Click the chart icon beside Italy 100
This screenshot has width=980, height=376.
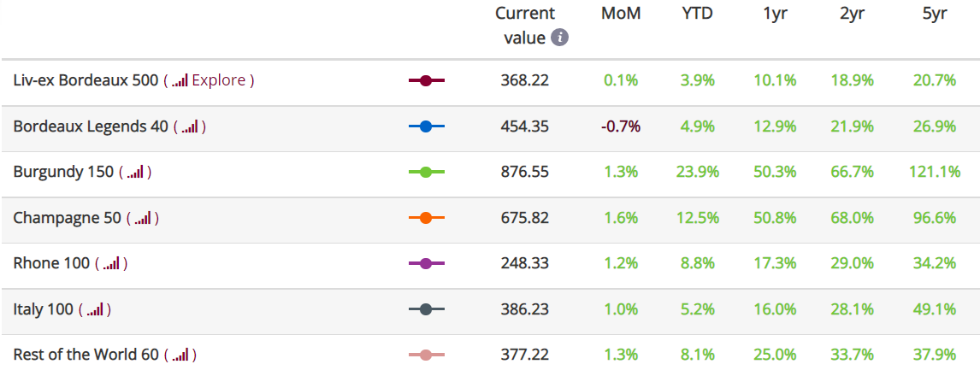pyautogui.click(x=95, y=310)
